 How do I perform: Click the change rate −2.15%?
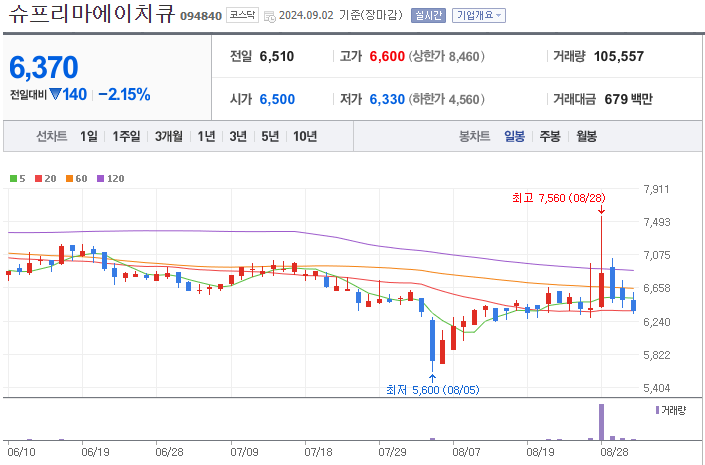tap(124, 94)
